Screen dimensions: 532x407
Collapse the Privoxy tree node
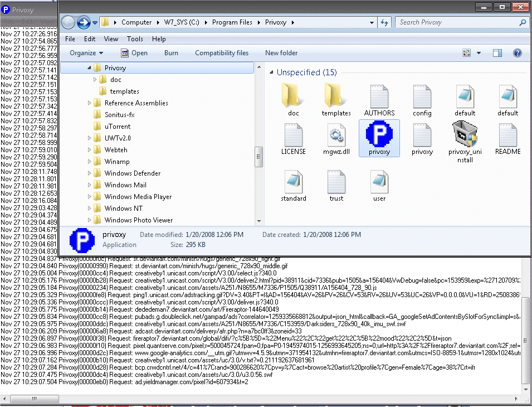click(x=89, y=68)
